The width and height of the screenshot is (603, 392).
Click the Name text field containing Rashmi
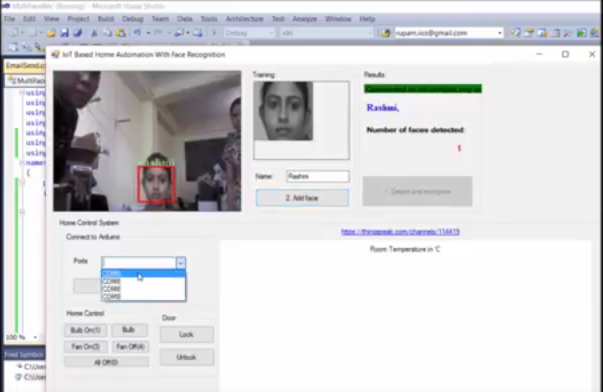[x=318, y=176]
